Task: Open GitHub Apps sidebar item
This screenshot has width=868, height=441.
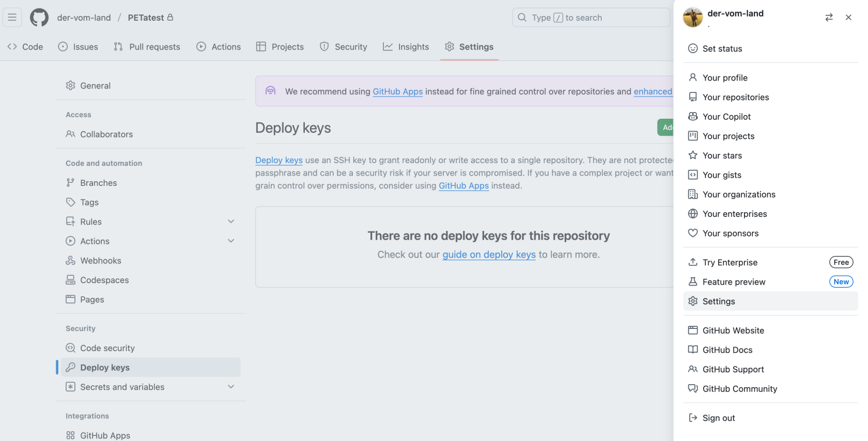Action: pos(151,435)
